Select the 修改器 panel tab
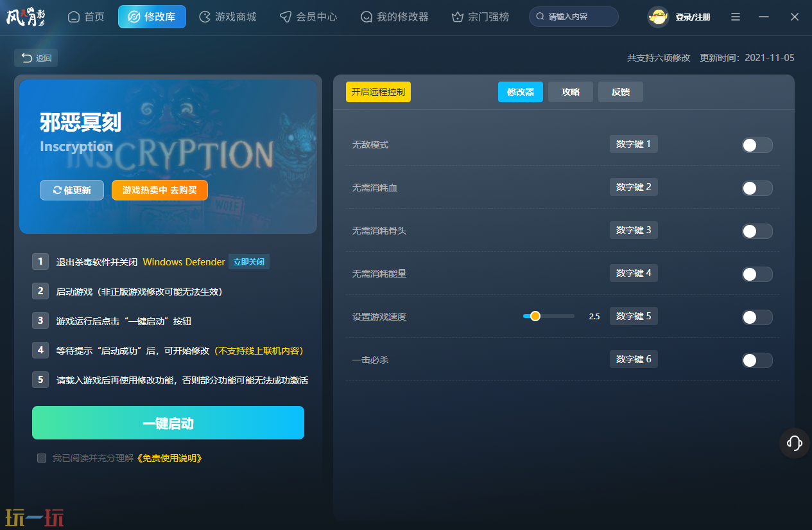 pos(521,92)
